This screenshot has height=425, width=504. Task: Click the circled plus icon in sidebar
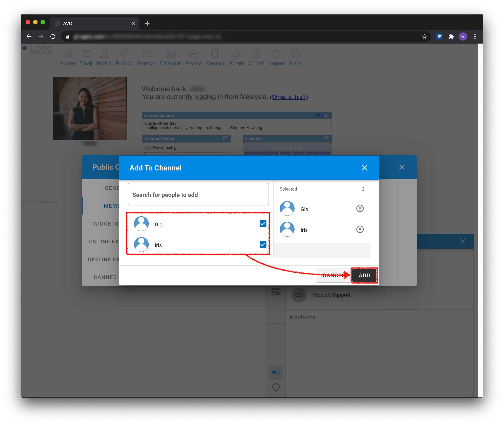276,387
